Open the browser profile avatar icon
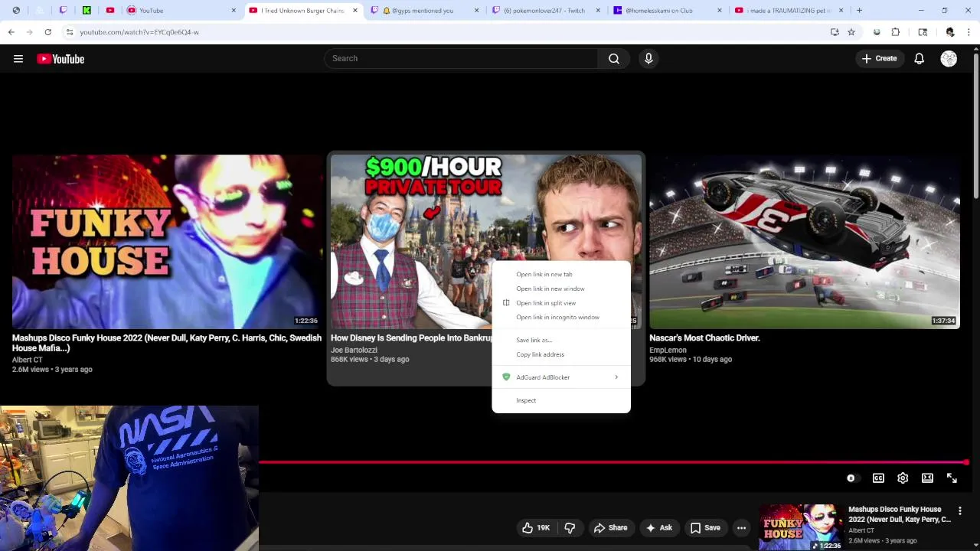The image size is (980, 551). (x=950, y=32)
